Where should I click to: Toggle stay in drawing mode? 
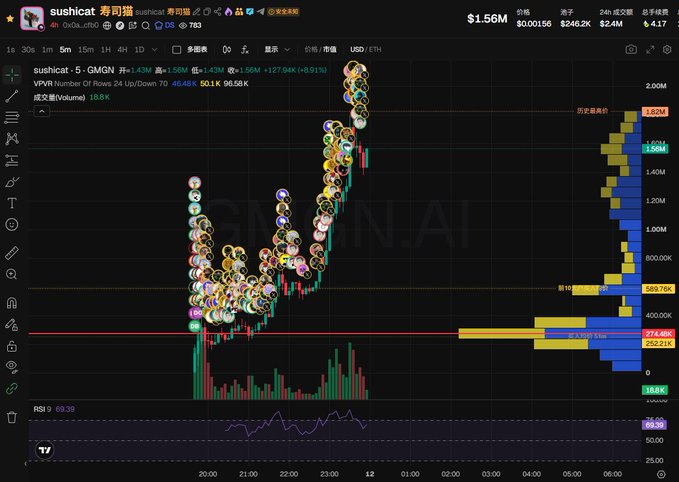12,324
